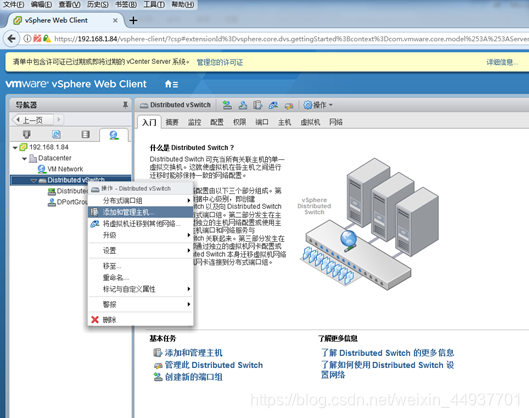This screenshot has width=529, height=418.
Task: Click the 上一页 back navigation button
Action: (33, 120)
